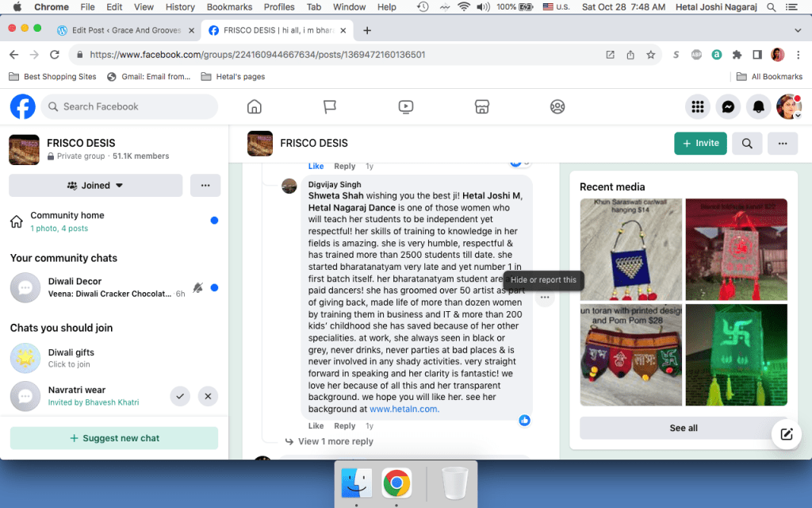The width and height of the screenshot is (812, 508).
Task: Expand View 1 more reply
Action: (335, 441)
